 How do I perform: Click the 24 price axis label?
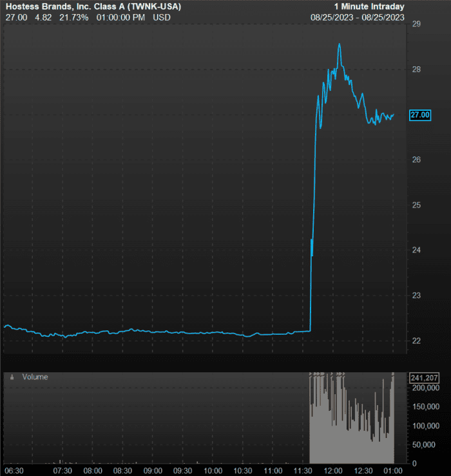click(416, 250)
